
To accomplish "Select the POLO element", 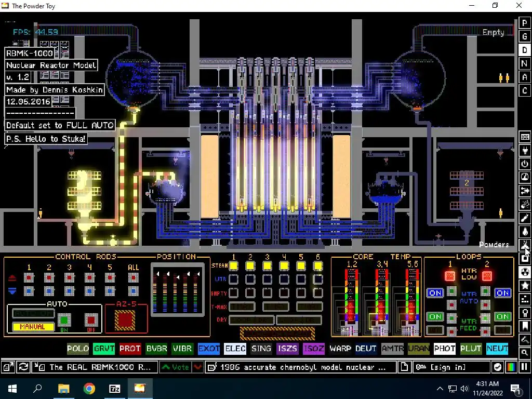I will tap(78, 349).
